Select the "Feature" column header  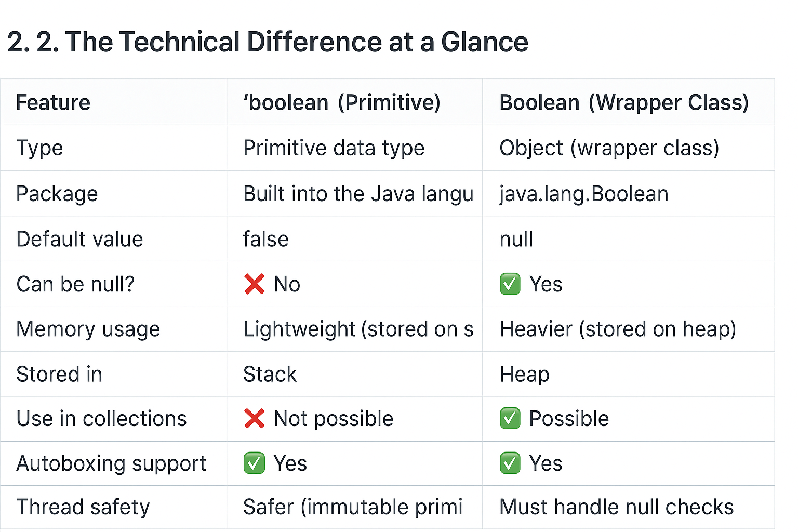(53, 102)
